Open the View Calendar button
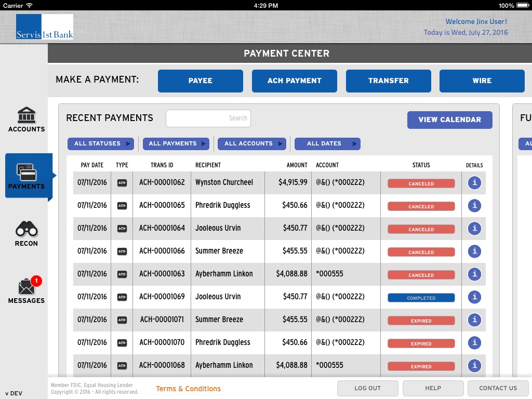The height and width of the screenshot is (399, 532). point(449,120)
